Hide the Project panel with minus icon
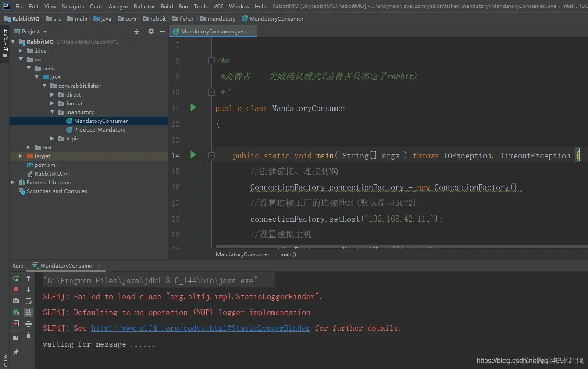588x369 pixels. tap(163, 31)
